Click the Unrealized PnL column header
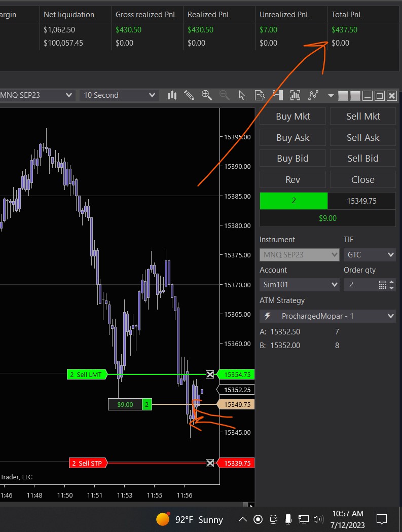 284,15
